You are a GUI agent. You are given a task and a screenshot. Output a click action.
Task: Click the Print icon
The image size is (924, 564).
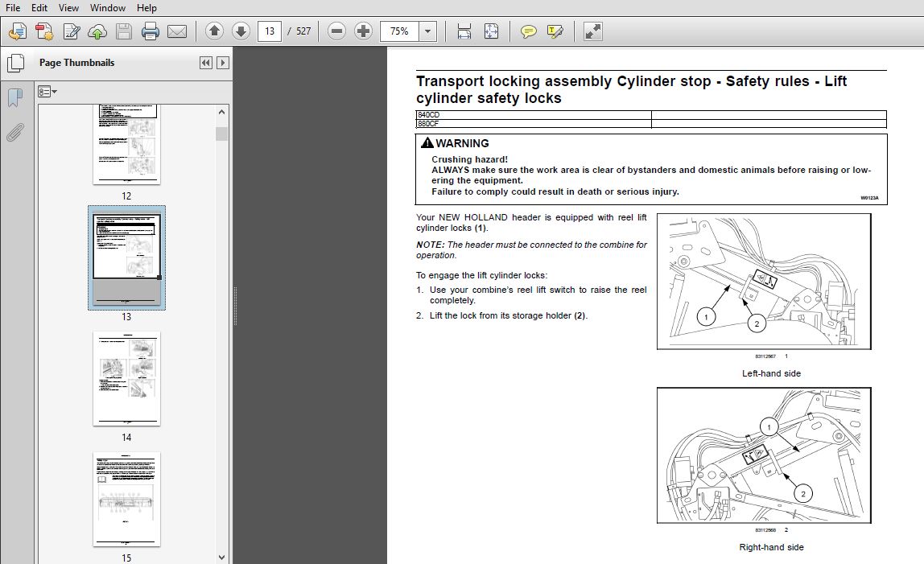pos(151,31)
